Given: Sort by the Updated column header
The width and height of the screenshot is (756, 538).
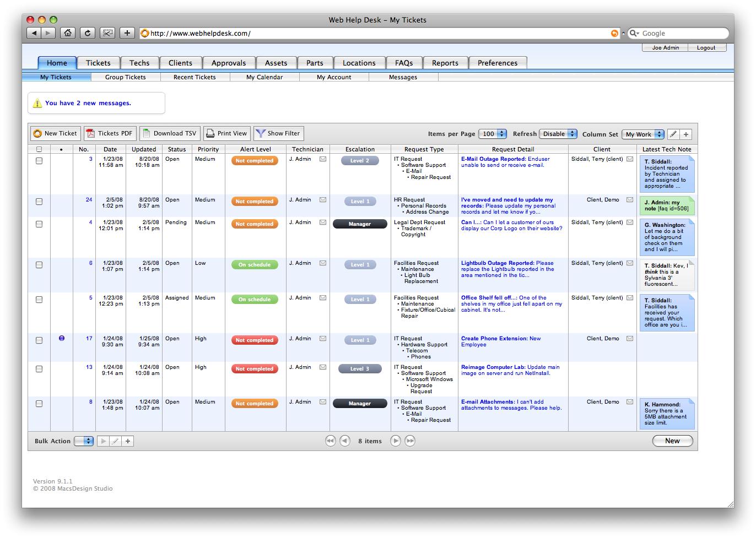Looking at the screenshot, I should tap(144, 149).
